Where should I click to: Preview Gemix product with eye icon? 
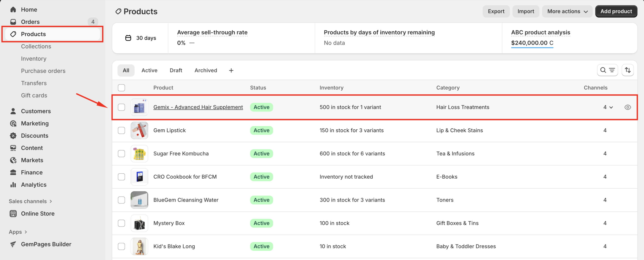click(627, 107)
